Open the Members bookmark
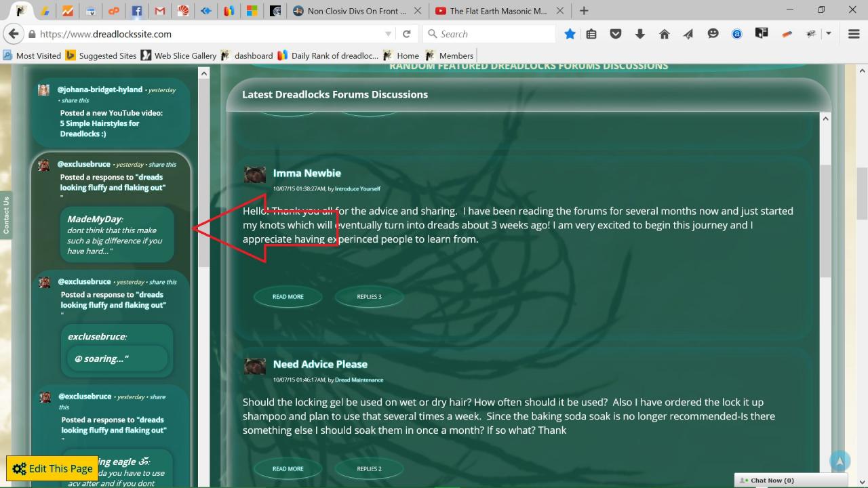Screen dimensions: 868x488 click(x=449, y=56)
